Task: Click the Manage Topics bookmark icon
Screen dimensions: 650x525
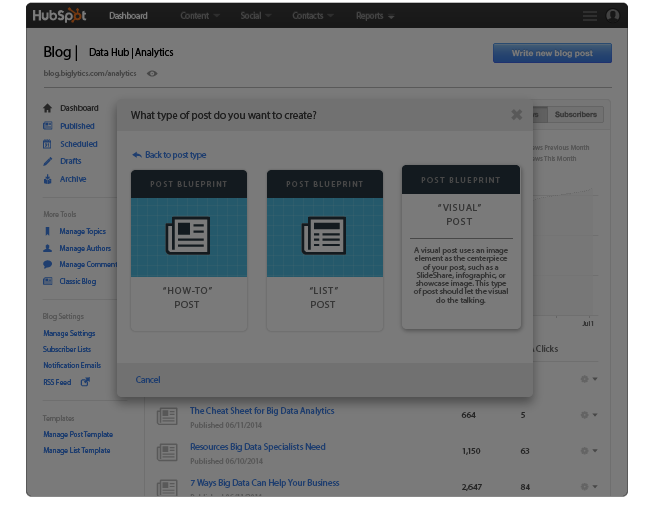Action: 47,231
